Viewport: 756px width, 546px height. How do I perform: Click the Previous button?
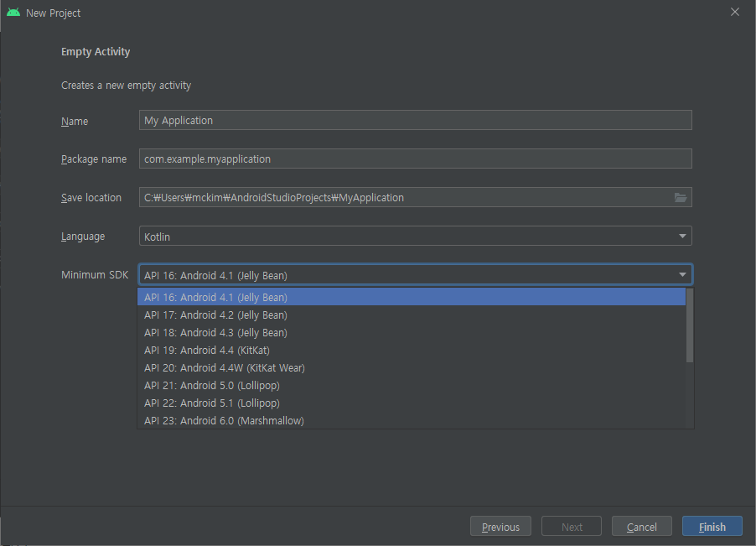pyautogui.click(x=500, y=526)
